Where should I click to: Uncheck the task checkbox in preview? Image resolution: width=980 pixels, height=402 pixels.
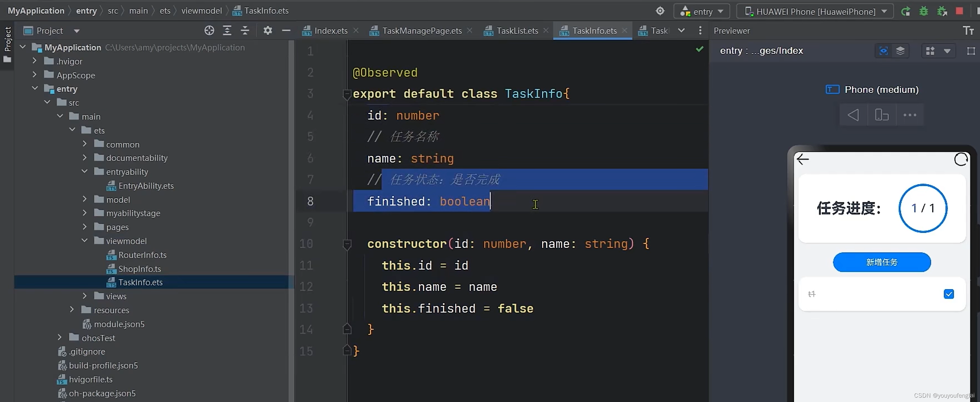click(949, 294)
